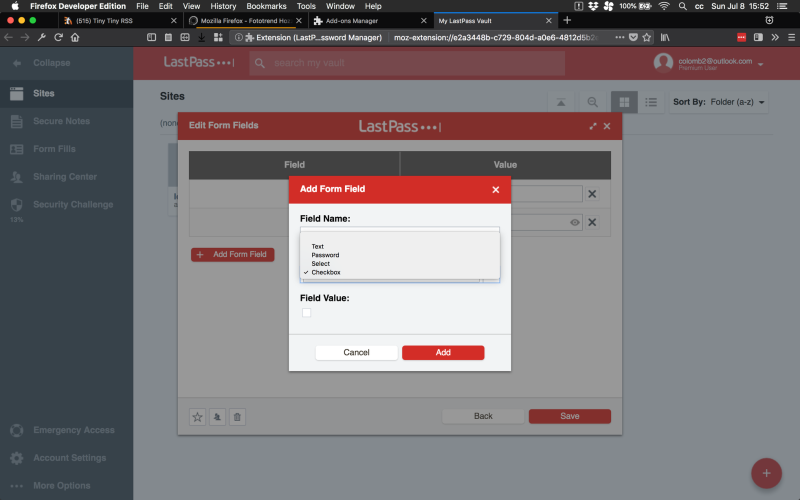Go to the Firefox home page
The image size is (800, 500).
[75, 37]
